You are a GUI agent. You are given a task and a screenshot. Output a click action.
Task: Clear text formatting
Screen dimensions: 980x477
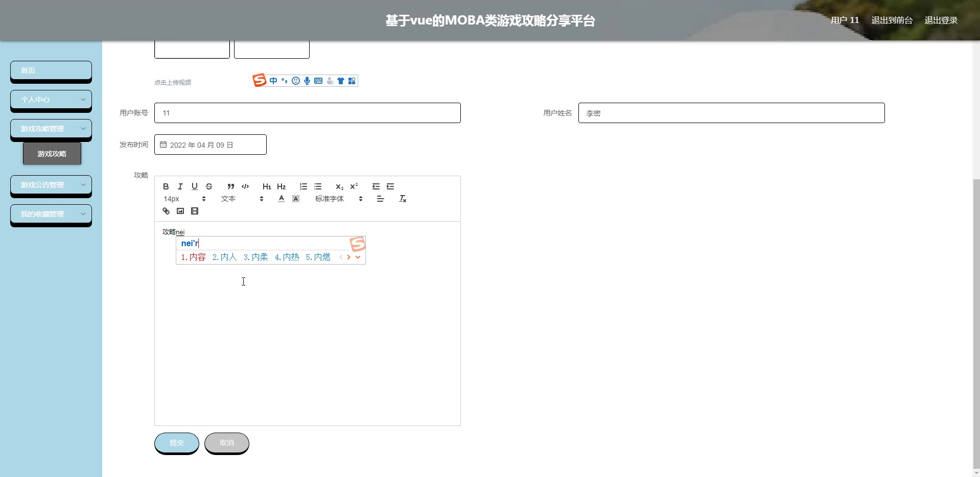[403, 199]
